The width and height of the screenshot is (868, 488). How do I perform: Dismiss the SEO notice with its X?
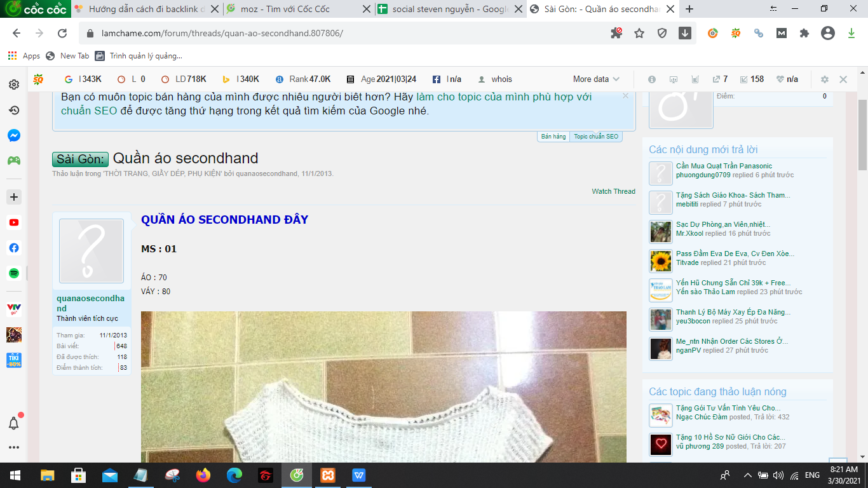pyautogui.click(x=625, y=96)
